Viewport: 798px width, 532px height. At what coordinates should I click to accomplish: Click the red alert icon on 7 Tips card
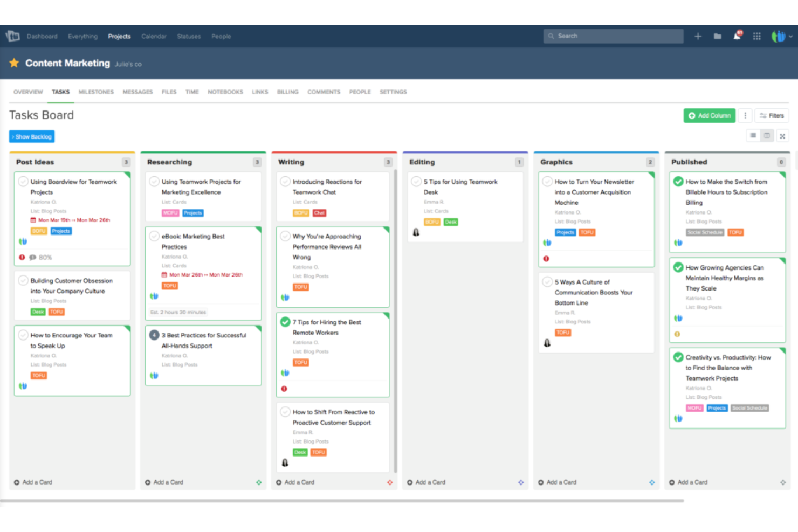coord(284,389)
